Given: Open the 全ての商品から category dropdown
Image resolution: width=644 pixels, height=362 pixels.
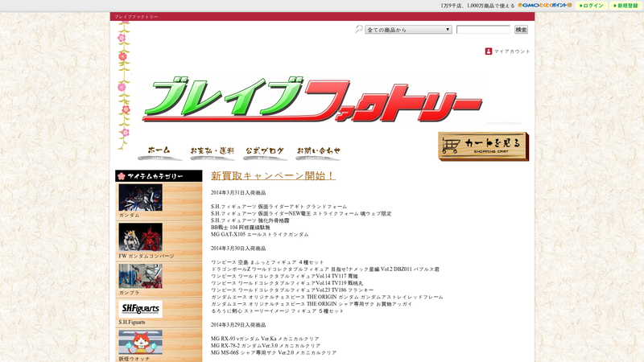Looking at the screenshot, I should [408, 30].
